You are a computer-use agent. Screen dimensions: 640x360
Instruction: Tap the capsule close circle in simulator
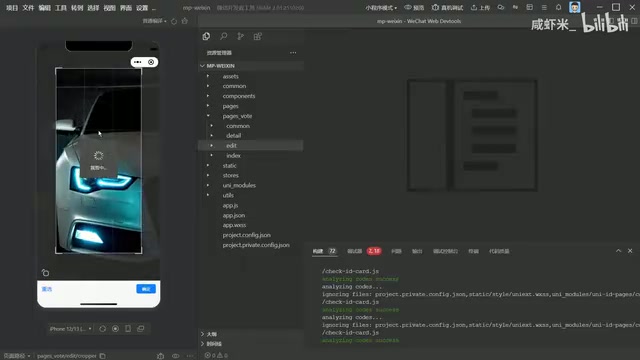tap(151, 62)
